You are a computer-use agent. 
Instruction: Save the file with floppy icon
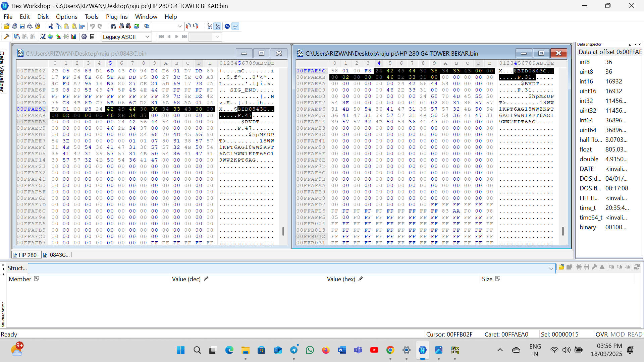(22, 26)
